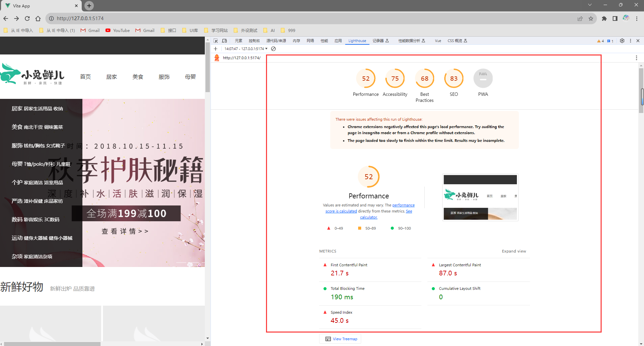Viewport: 644px width, 346px height.
Task: Follow the 'calculator' link under Performance
Action: click(369, 217)
